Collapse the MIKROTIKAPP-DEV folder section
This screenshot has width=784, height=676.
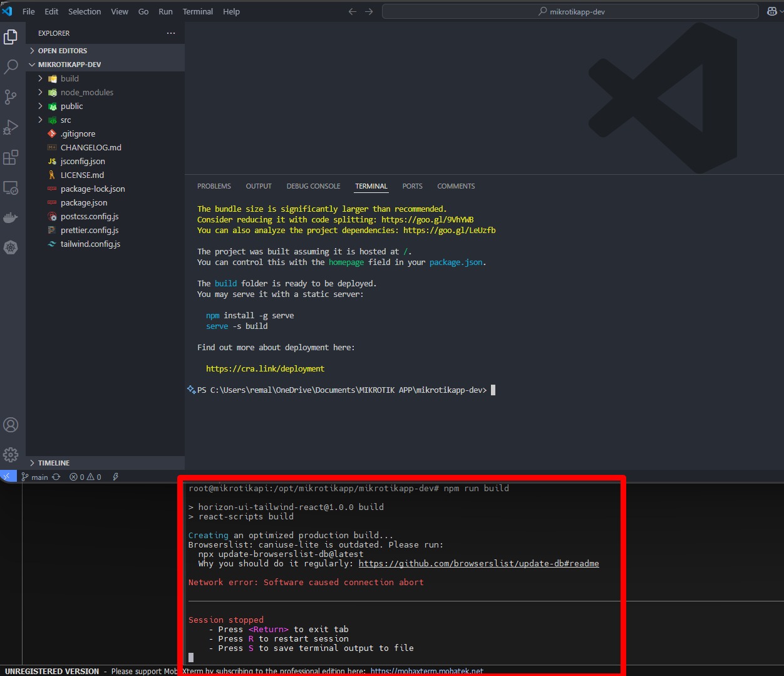point(105,65)
